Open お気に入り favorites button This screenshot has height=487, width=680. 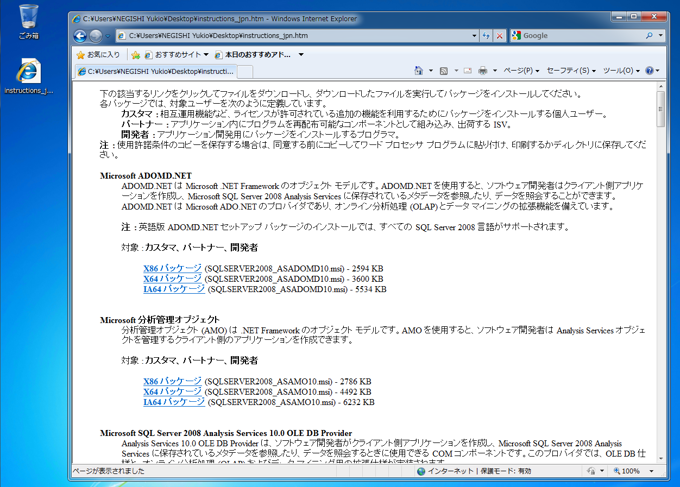click(98, 55)
